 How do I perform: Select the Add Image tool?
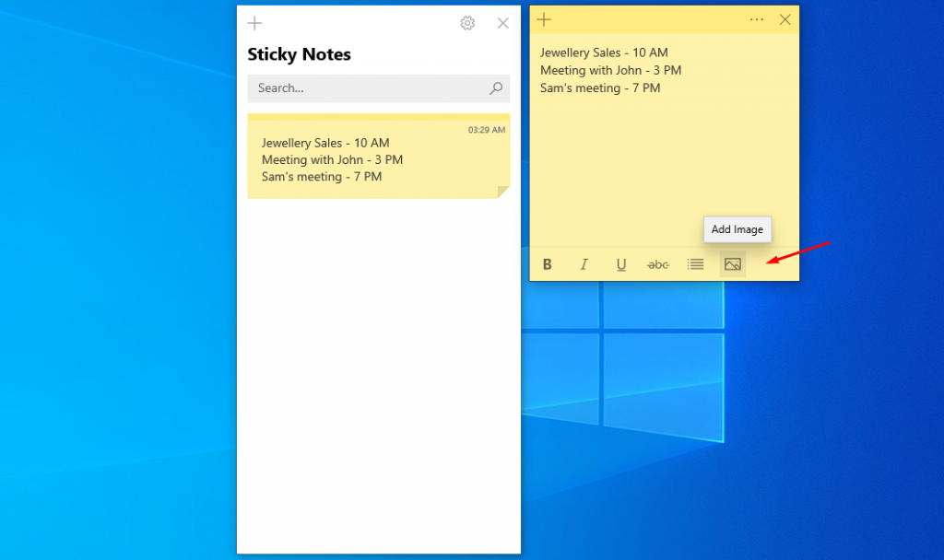point(732,264)
